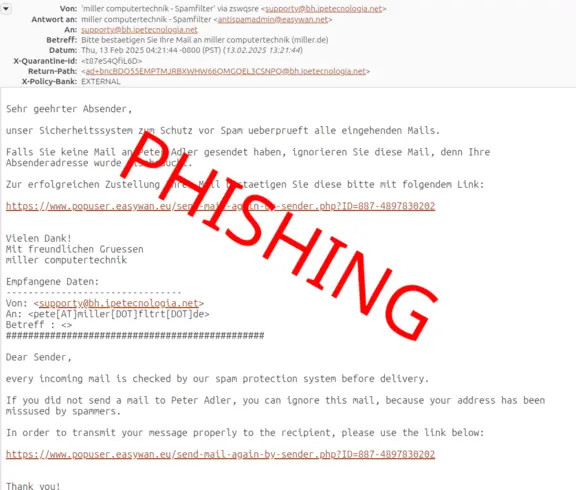Screen dimensions: 576x490
Task: Click the obfuscated pete[AT]miller recipient text
Action: click(x=119, y=314)
